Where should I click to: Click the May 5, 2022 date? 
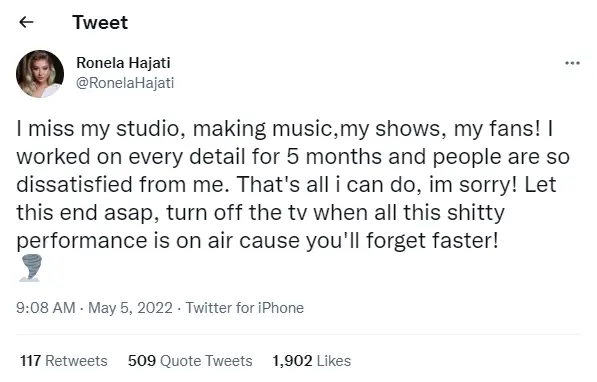click(x=130, y=308)
